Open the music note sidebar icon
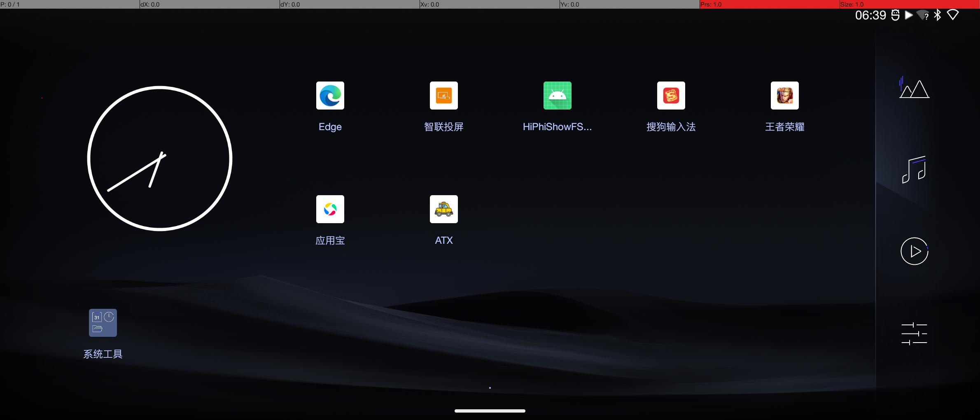The height and width of the screenshot is (420, 980). click(914, 169)
